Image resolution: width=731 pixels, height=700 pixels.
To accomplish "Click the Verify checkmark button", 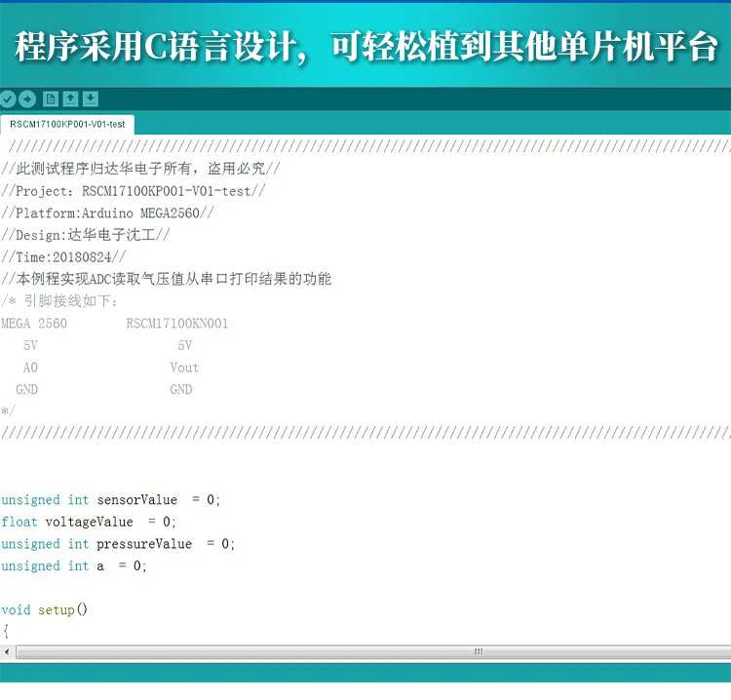I will [8, 98].
